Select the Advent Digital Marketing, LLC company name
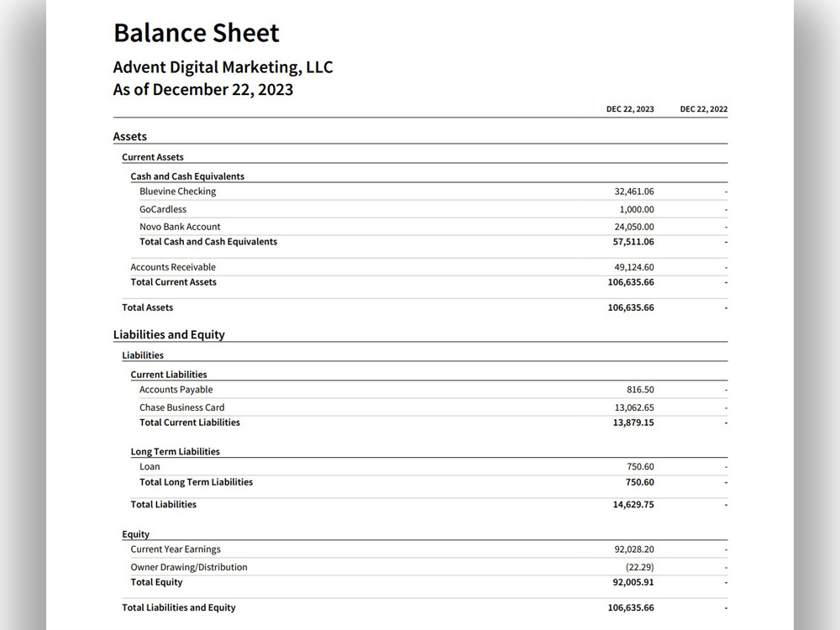 point(223,67)
